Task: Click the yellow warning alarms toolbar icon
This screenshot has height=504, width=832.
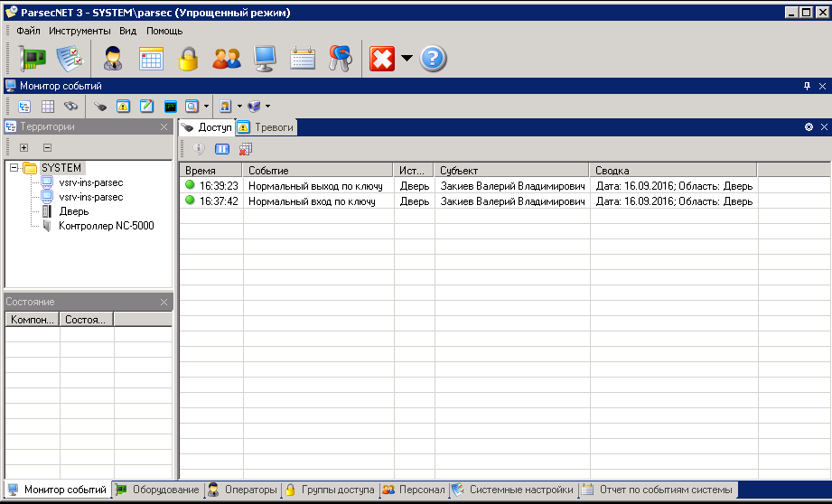Action: point(123,107)
